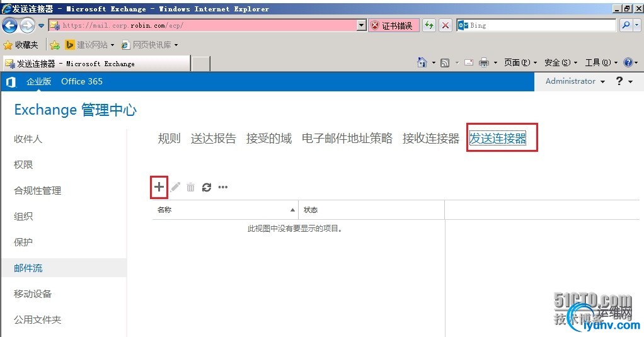Image resolution: width=644 pixels, height=337 pixels.
Task: Open the recent pages dropdown arrow
Action: 42,25
